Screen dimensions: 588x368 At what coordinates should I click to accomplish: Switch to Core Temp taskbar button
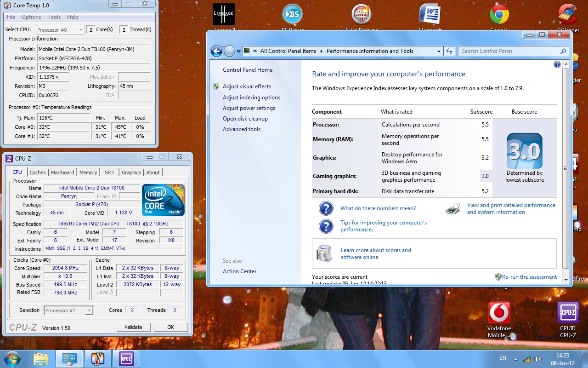click(x=98, y=359)
